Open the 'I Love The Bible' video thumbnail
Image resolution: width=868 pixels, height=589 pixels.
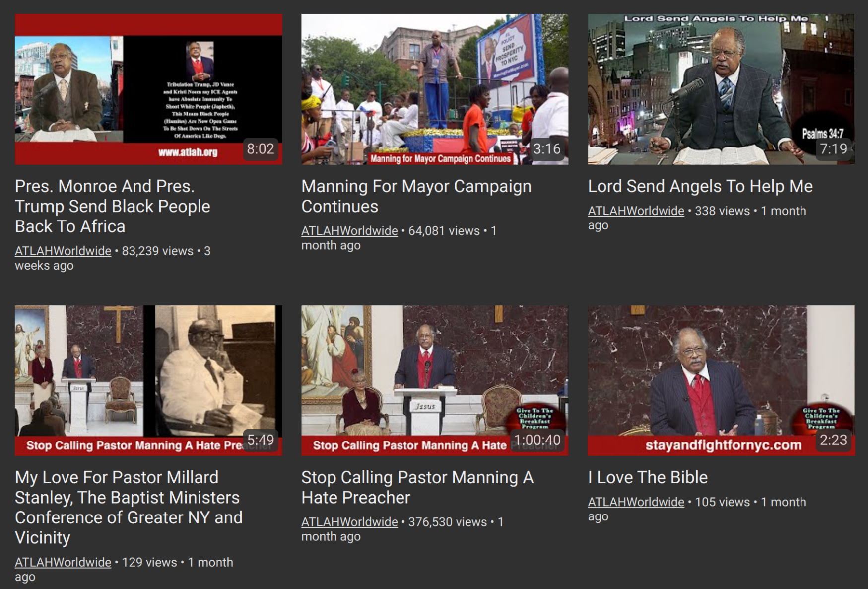(721, 380)
